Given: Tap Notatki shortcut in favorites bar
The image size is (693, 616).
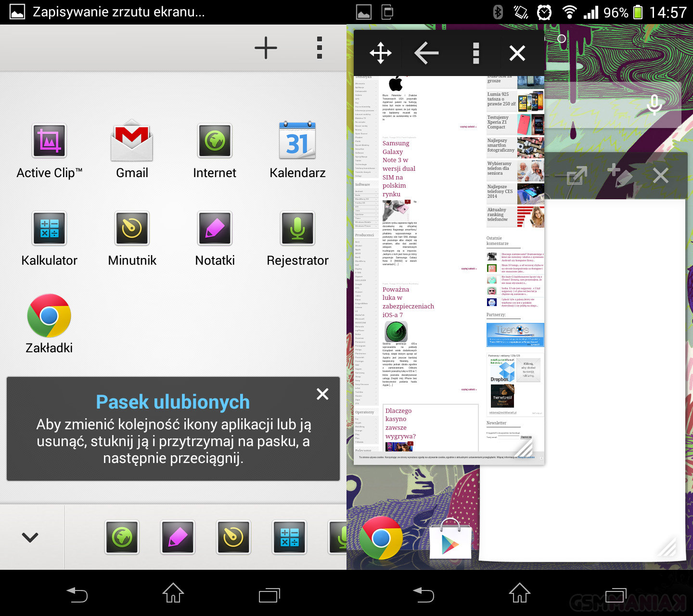Looking at the screenshot, I should point(178,537).
